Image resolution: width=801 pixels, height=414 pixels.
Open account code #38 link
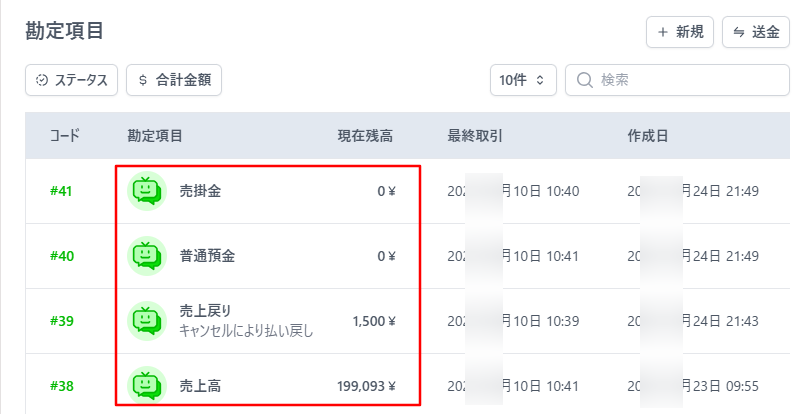pyautogui.click(x=62, y=385)
